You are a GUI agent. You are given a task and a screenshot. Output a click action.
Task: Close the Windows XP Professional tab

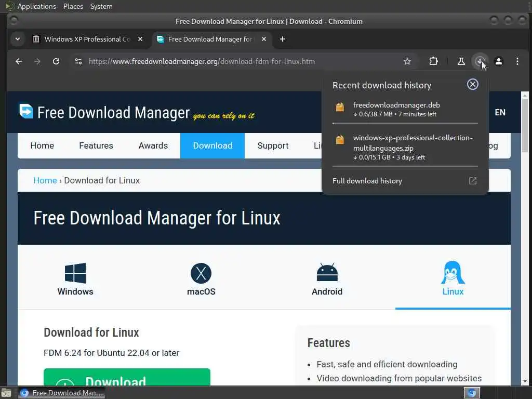pos(140,39)
